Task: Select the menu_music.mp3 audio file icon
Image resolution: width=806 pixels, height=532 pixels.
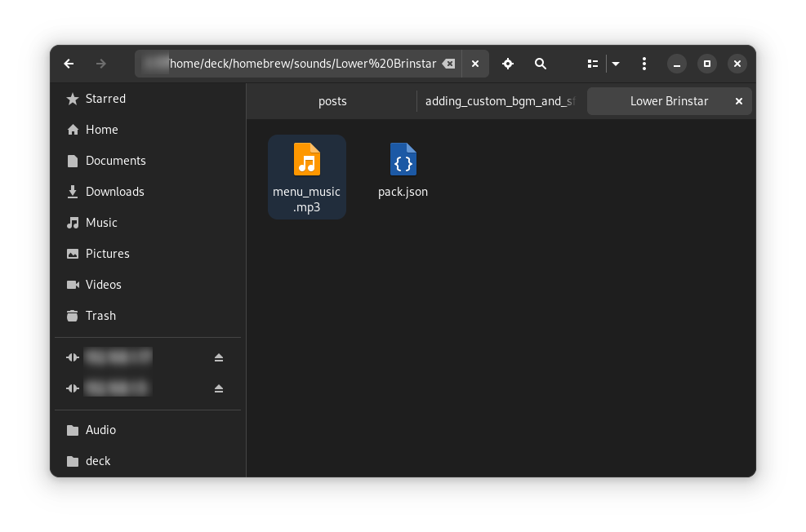Action: pyautogui.click(x=307, y=159)
